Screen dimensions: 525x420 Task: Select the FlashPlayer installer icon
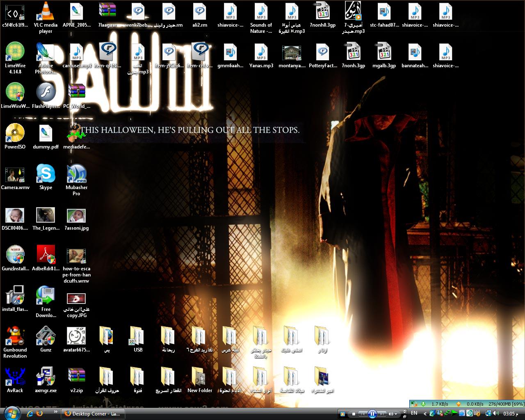click(x=46, y=96)
